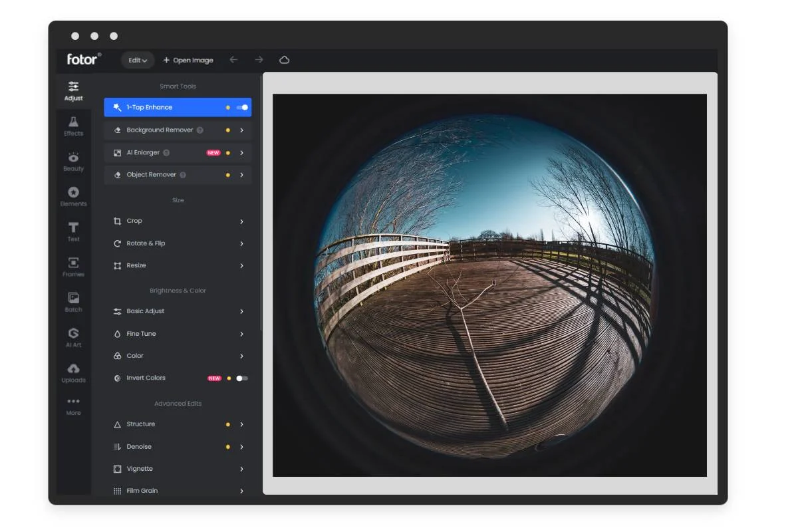Click the 1-Tap Enhance wand icon
The image size is (798, 532).
point(118,107)
